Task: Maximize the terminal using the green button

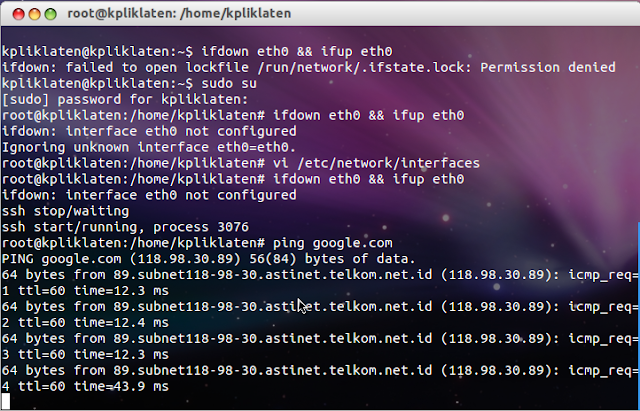Action: click(x=50, y=14)
